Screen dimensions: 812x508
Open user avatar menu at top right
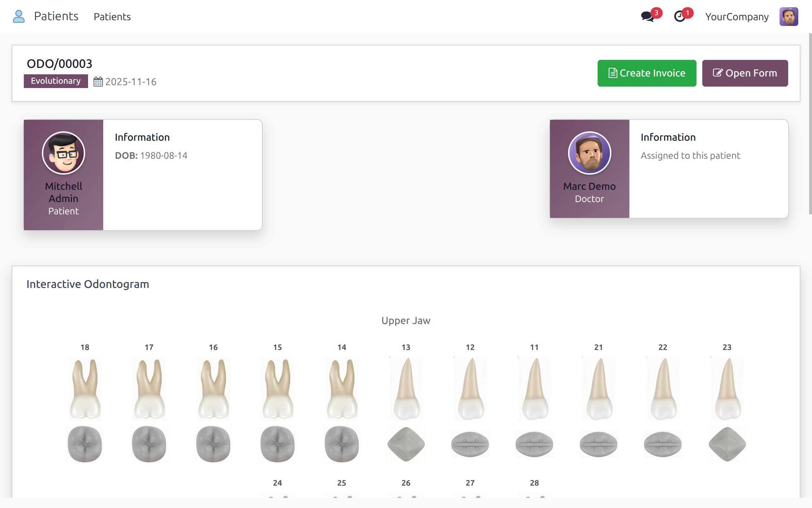(x=789, y=17)
